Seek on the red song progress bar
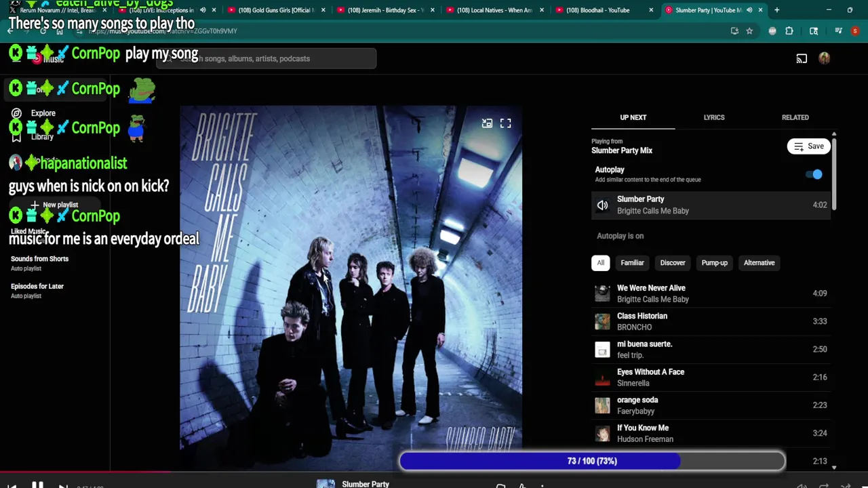 pyautogui.click(x=85, y=472)
